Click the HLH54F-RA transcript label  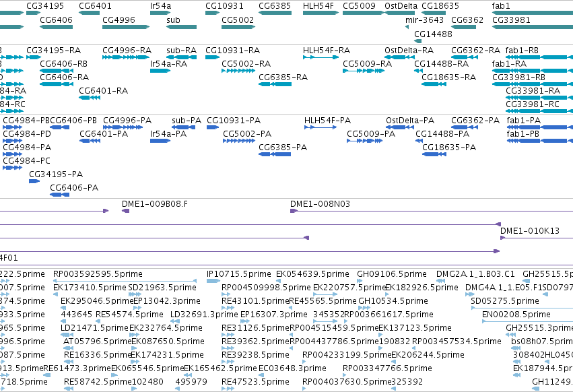tap(327, 50)
